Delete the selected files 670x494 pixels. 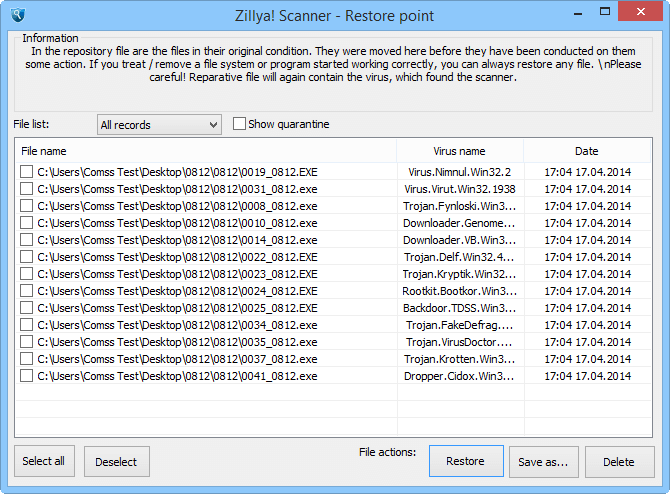618,462
